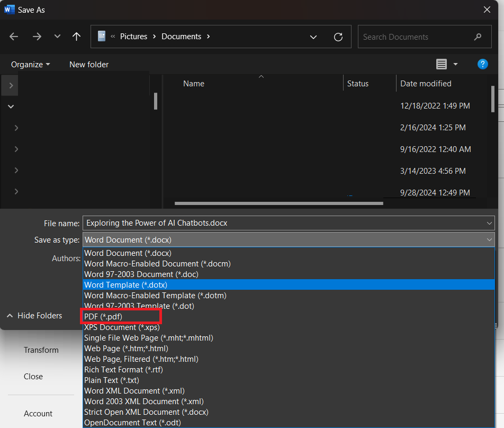Focus the Search Documents field
504x428 pixels.
tap(424, 37)
